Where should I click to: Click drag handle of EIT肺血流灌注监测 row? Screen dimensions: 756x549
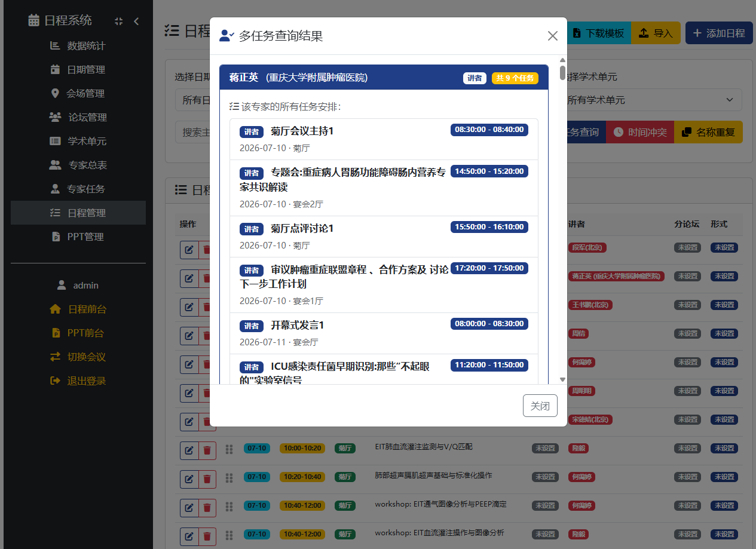[x=228, y=449]
